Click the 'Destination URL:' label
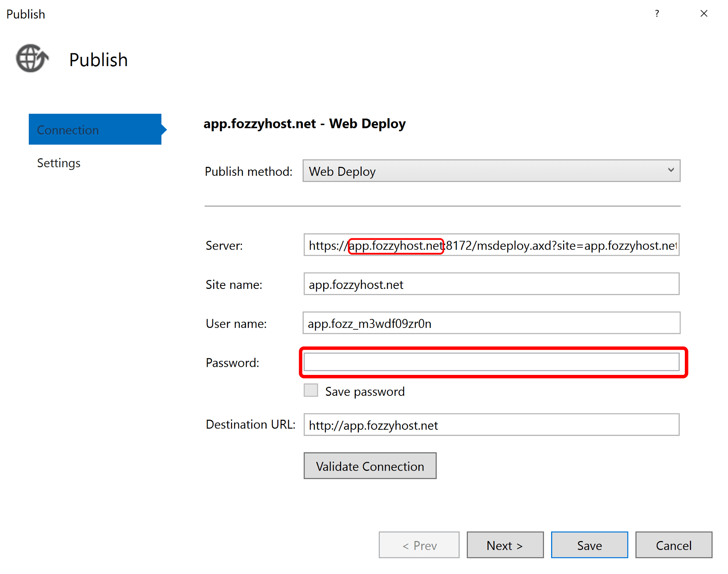728x574 pixels. [x=250, y=424]
